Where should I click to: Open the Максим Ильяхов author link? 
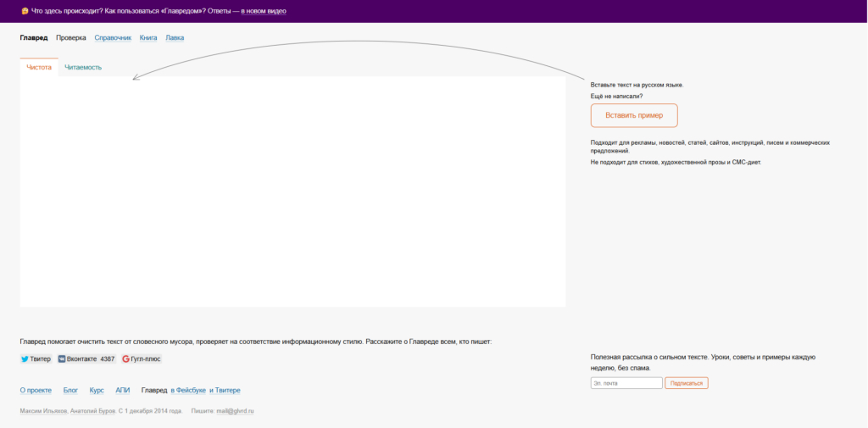44,411
